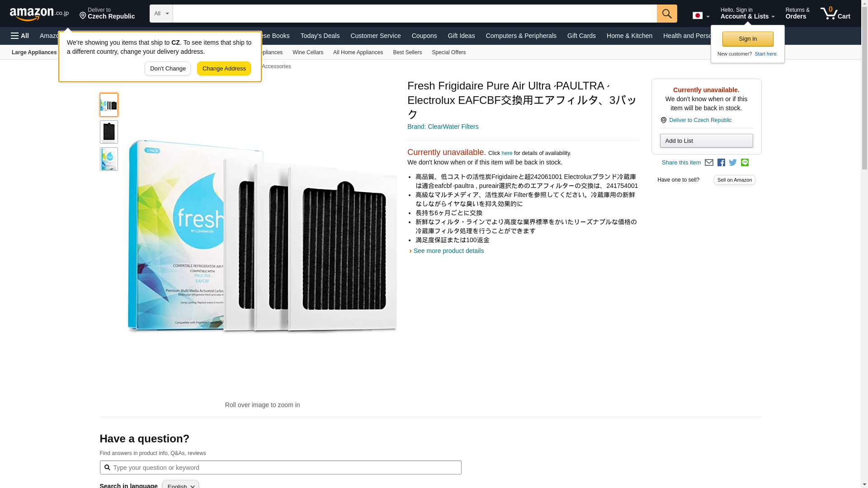868x488 pixels.
Task: Open the English search language dropdown
Action: (x=180, y=484)
